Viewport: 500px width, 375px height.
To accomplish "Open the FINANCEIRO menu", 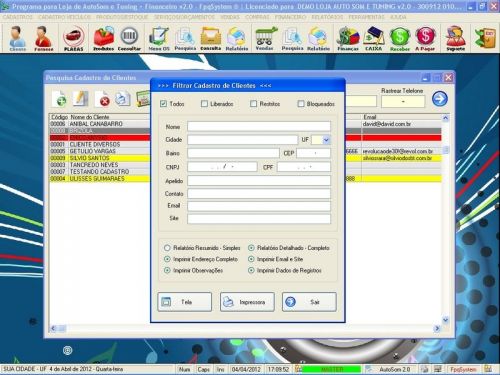I will point(290,17).
